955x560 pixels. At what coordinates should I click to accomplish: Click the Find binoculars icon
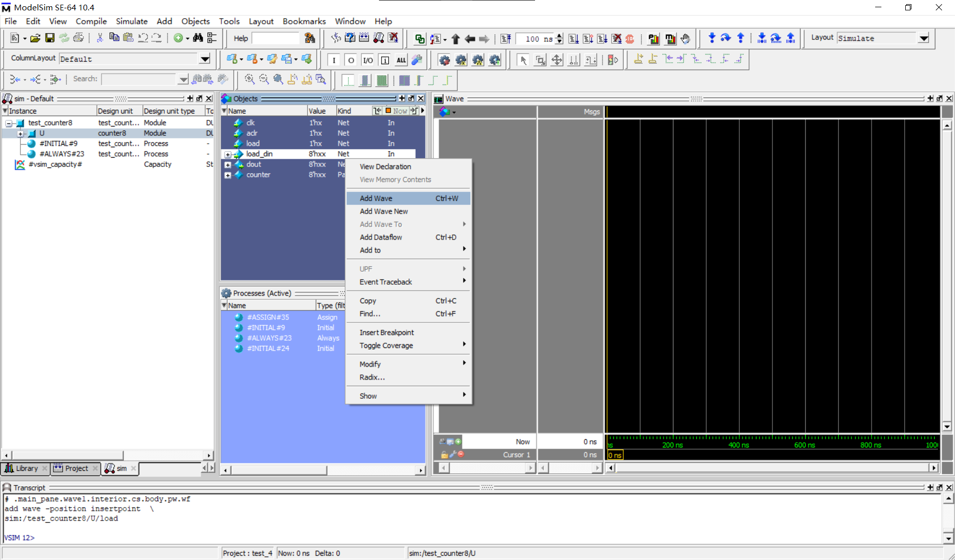tap(198, 38)
